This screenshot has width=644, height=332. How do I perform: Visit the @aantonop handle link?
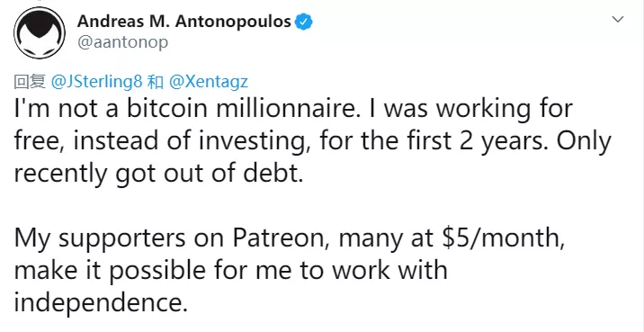[122, 42]
